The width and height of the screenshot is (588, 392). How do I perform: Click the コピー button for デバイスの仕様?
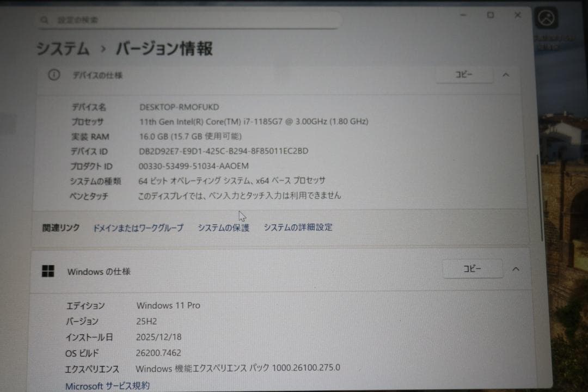[x=464, y=75]
